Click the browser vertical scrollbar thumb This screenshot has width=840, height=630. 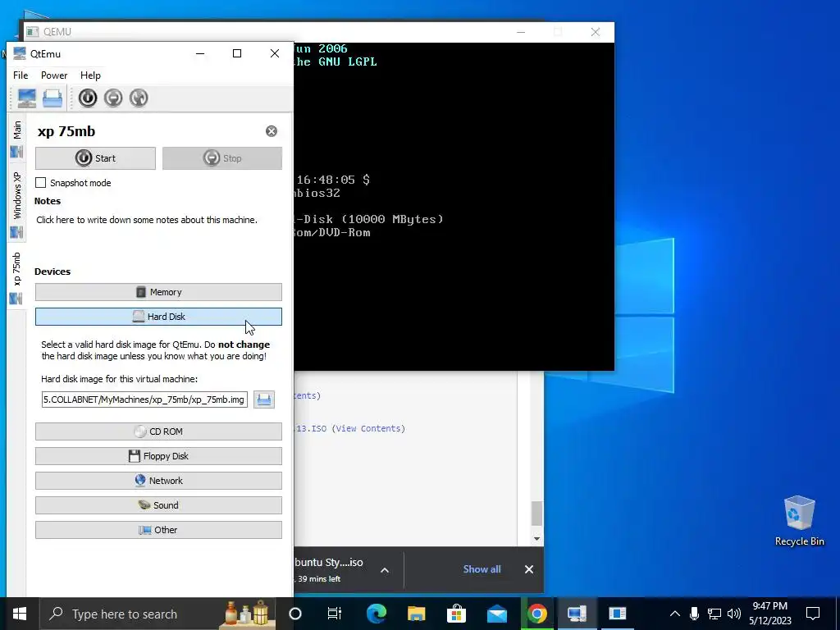click(536, 514)
